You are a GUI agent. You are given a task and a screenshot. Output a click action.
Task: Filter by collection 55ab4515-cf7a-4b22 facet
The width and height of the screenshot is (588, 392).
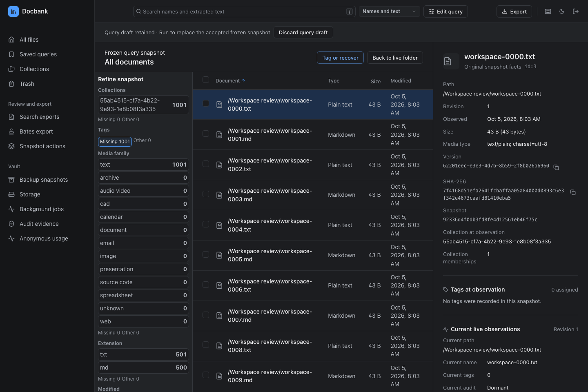tap(143, 105)
